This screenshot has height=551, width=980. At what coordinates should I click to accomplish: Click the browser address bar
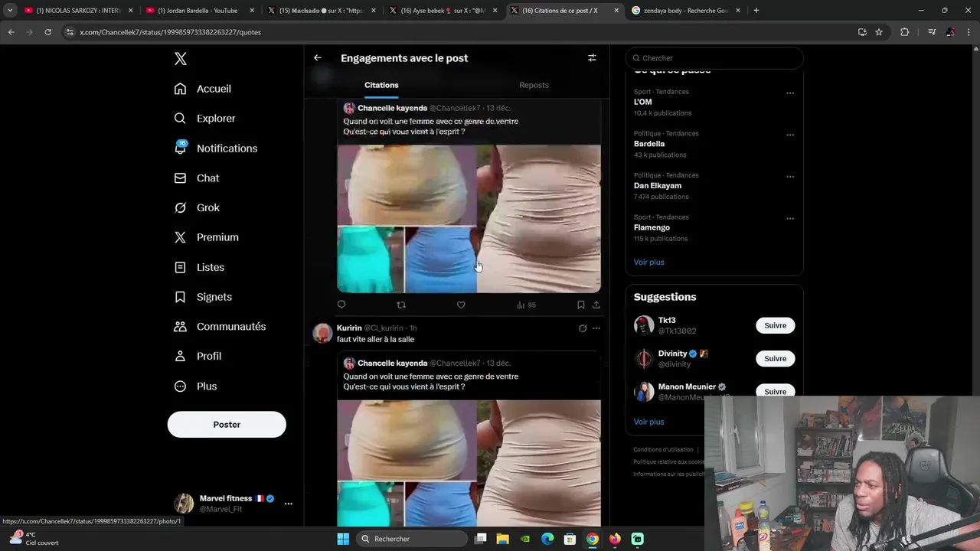click(x=459, y=32)
